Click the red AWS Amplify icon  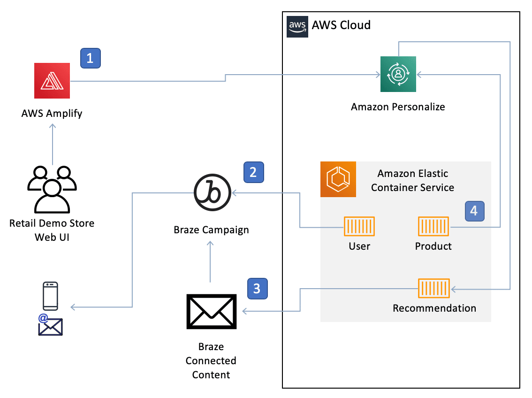tap(52, 81)
